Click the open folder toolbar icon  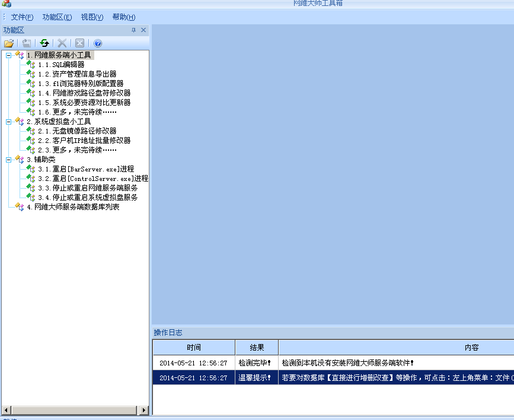point(9,43)
